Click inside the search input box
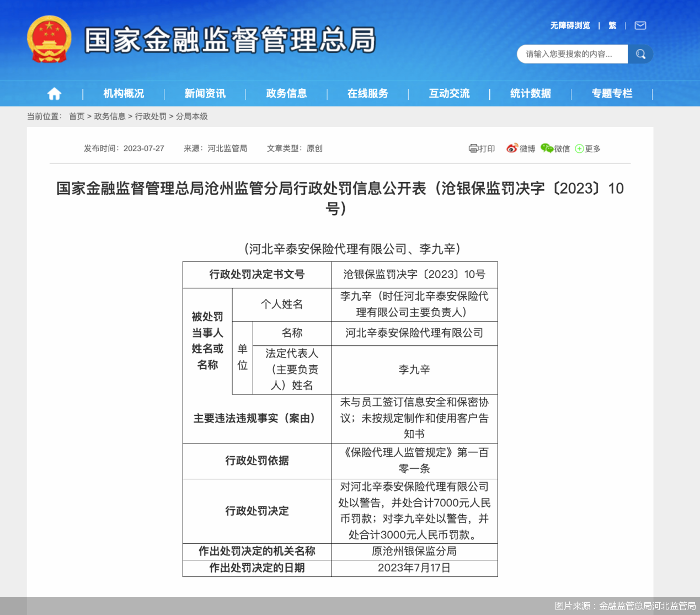Screen dimensions: 700x615 [x=568, y=54]
